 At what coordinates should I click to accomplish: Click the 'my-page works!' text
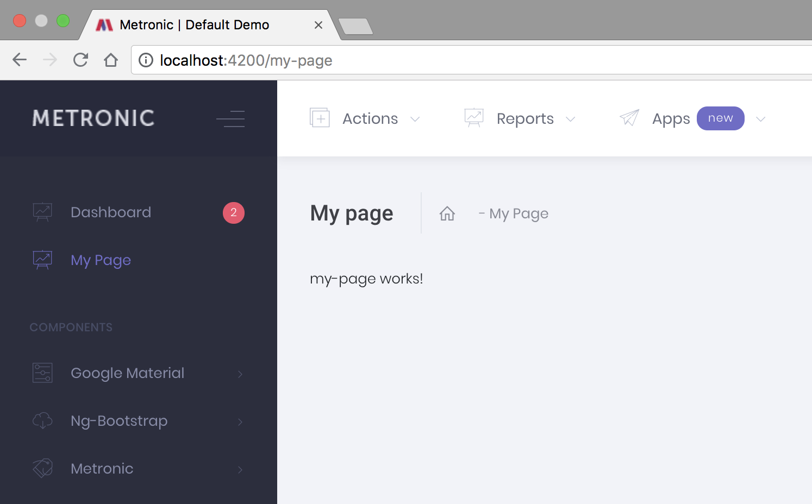pos(366,279)
